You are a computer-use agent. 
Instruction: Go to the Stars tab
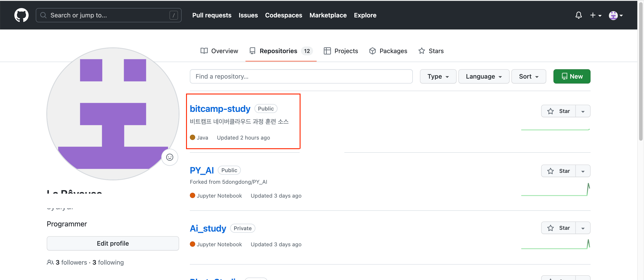coord(431,51)
